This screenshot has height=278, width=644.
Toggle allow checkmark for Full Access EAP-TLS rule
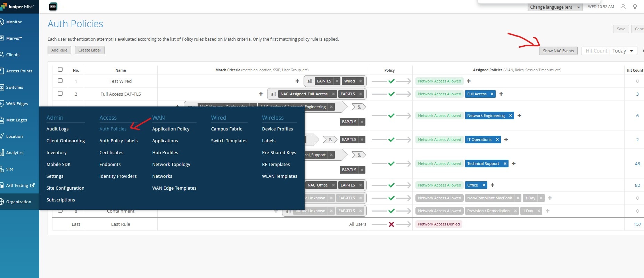point(391,94)
